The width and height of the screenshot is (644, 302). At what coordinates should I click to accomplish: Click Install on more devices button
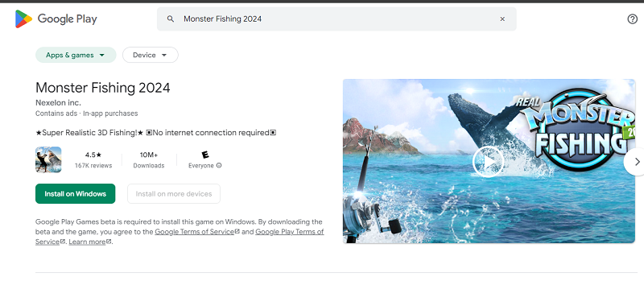(x=174, y=193)
